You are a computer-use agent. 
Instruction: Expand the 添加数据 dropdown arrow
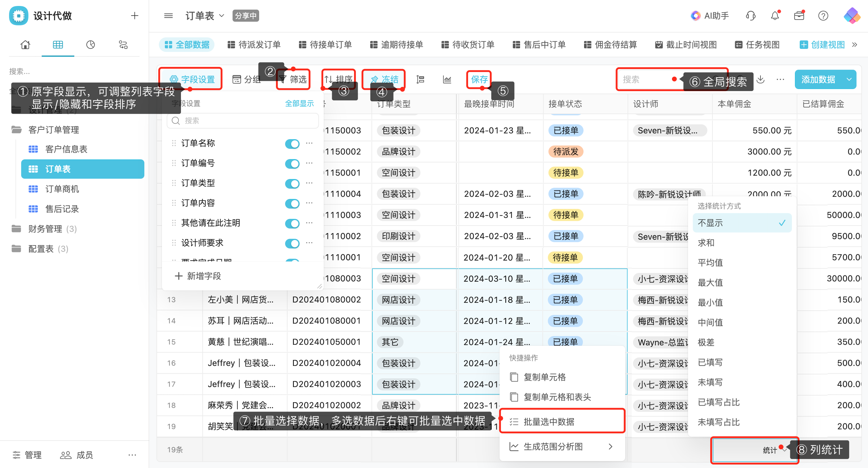[x=849, y=80]
